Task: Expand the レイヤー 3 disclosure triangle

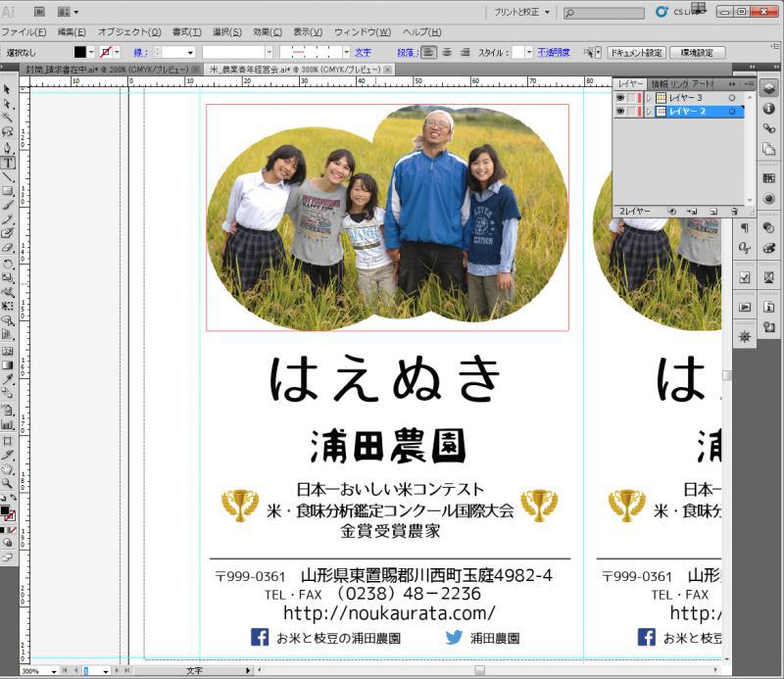Action: [x=648, y=98]
